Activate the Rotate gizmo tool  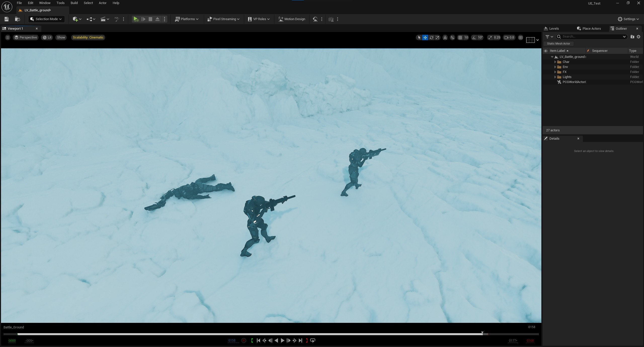pos(431,37)
